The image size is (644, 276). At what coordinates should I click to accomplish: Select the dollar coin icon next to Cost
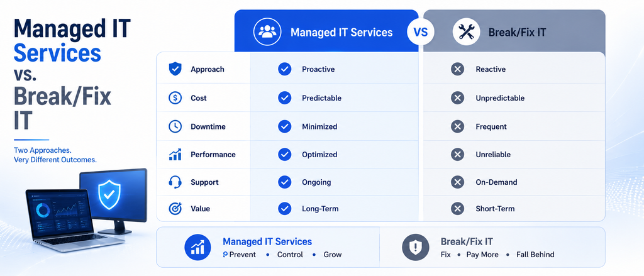[x=175, y=97]
